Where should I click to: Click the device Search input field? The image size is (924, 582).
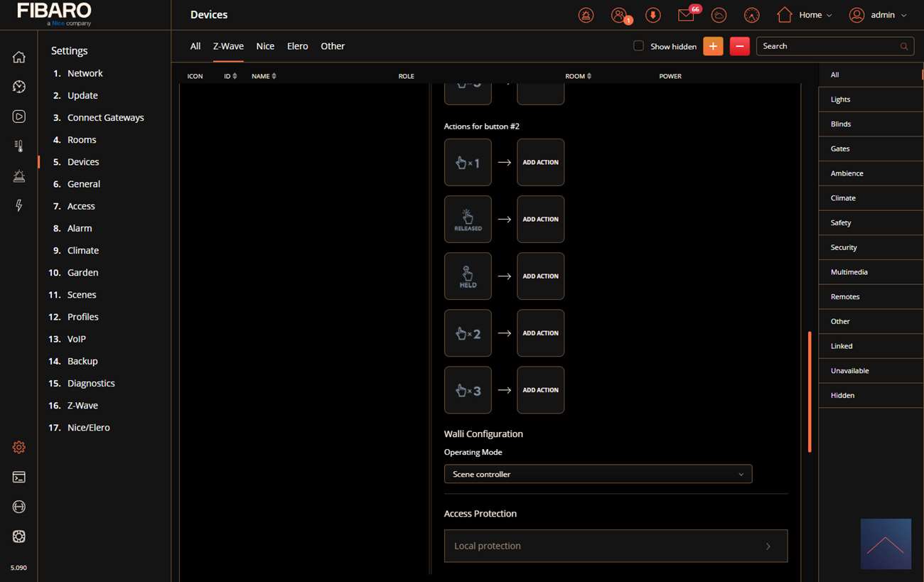tap(827, 46)
